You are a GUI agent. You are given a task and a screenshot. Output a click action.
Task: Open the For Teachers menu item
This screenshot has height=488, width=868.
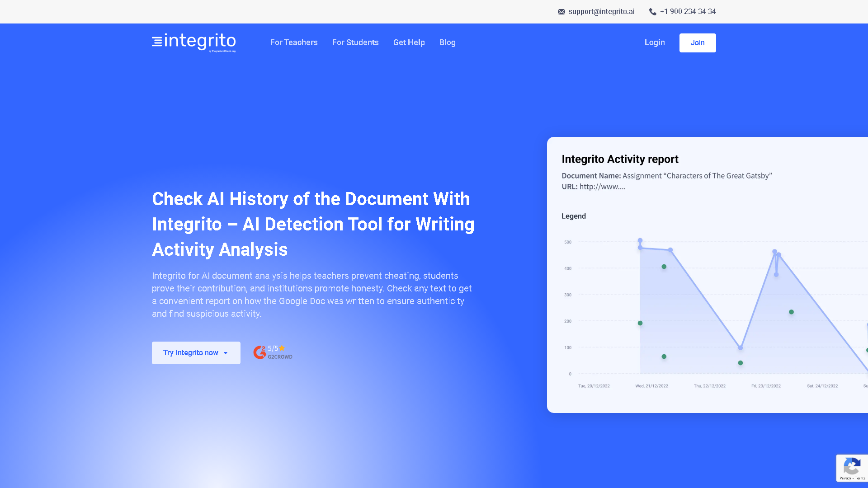pyautogui.click(x=294, y=42)
